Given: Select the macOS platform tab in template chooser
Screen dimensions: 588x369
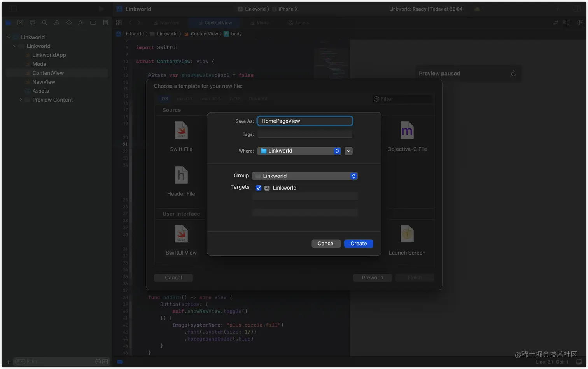Looking at the screenshot, I should click(x=185, y=99).
